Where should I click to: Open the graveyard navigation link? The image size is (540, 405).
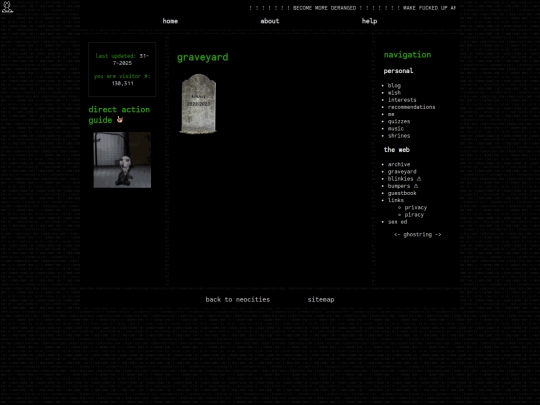tap(402, 172)
